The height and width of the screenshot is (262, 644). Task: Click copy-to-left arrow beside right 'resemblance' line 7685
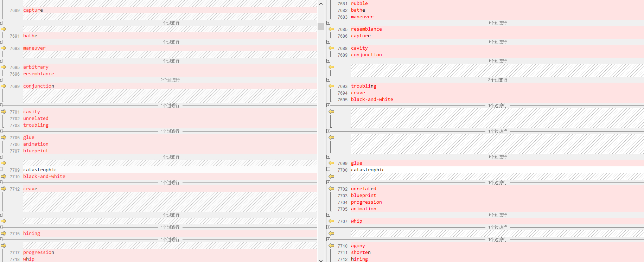pos(331,29)
